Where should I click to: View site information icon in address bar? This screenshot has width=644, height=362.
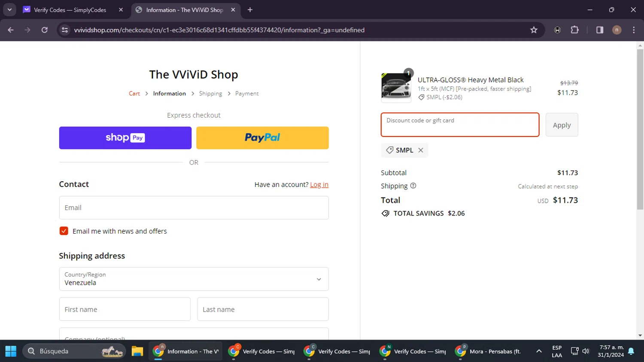pos(65,30)
